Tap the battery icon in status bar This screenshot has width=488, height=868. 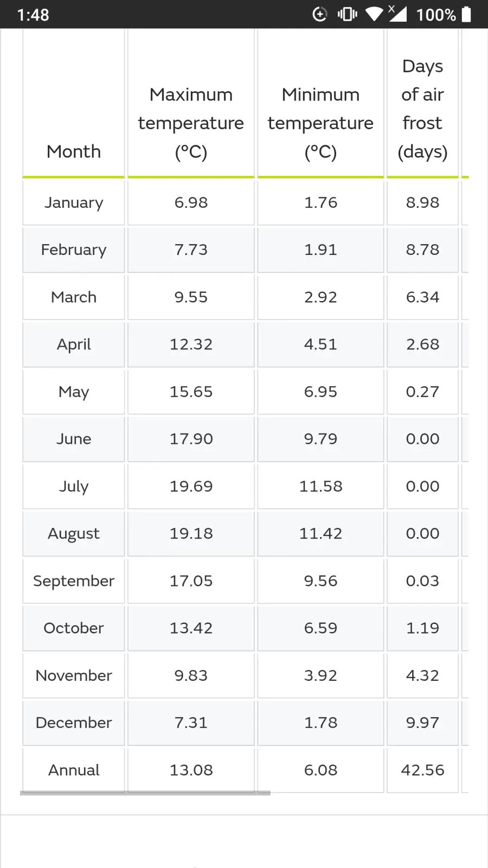click(466, 14)
